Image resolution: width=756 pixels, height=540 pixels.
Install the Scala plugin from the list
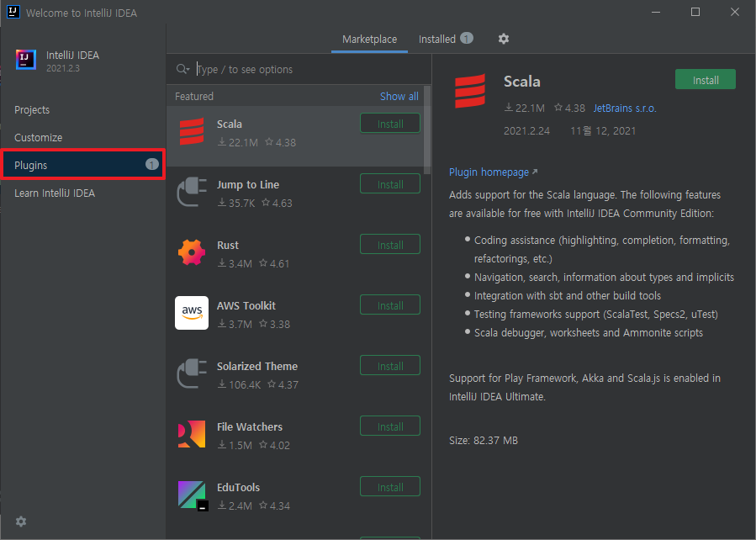click(x=389, y=124)
